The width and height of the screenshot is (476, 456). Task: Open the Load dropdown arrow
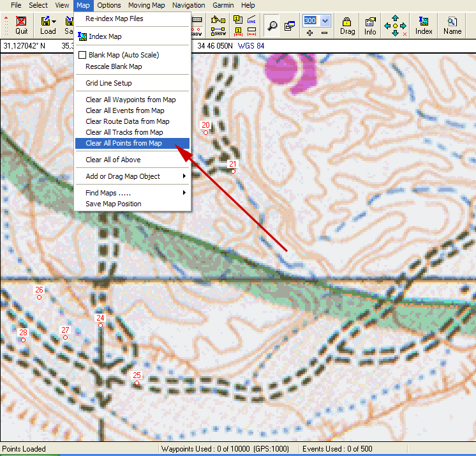point(54,22)
